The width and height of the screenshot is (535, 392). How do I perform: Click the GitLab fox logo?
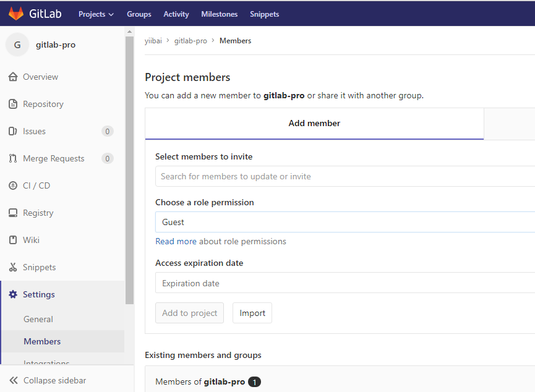[x=15, y=14]
